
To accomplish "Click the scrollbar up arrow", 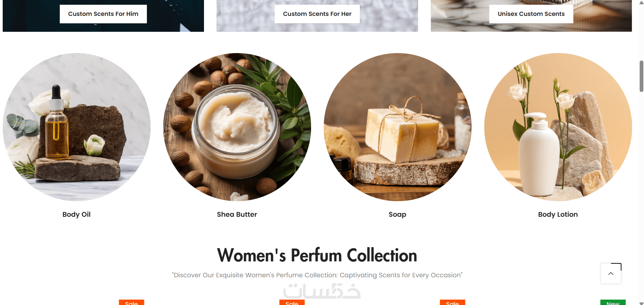I will [x=641, y=3].
